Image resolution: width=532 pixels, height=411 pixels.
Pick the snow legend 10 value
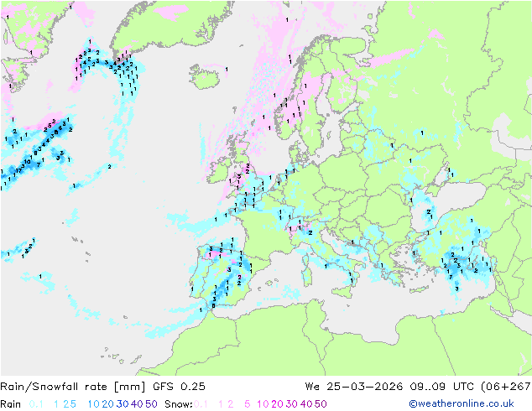(263, 404)
